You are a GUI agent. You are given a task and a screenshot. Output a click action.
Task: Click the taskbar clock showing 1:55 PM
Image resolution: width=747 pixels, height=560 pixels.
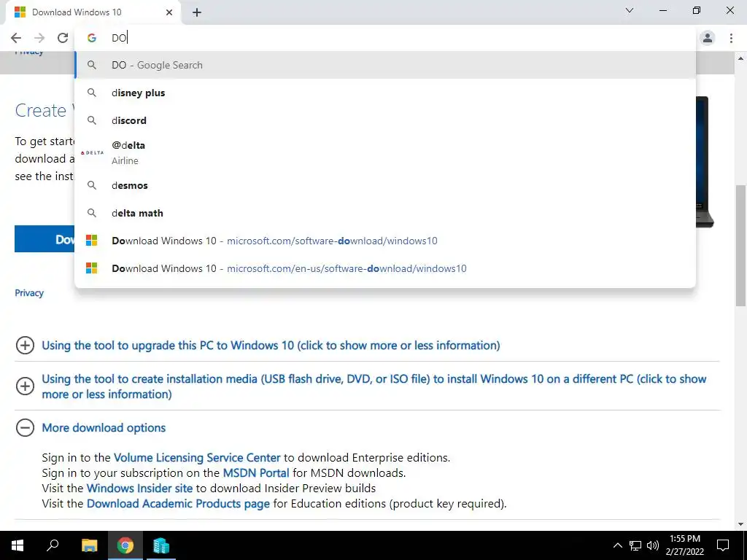pos(684,545)
